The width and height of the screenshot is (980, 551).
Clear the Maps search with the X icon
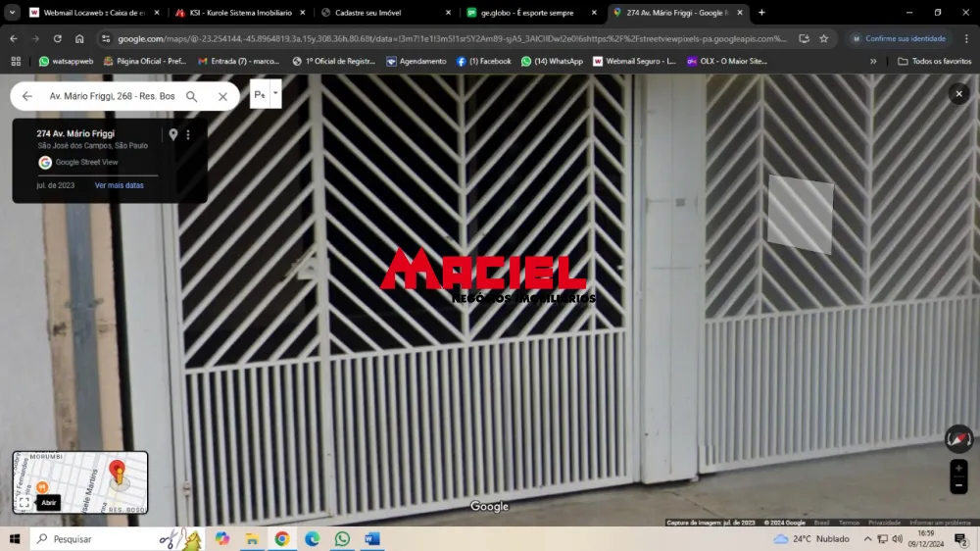222,96
